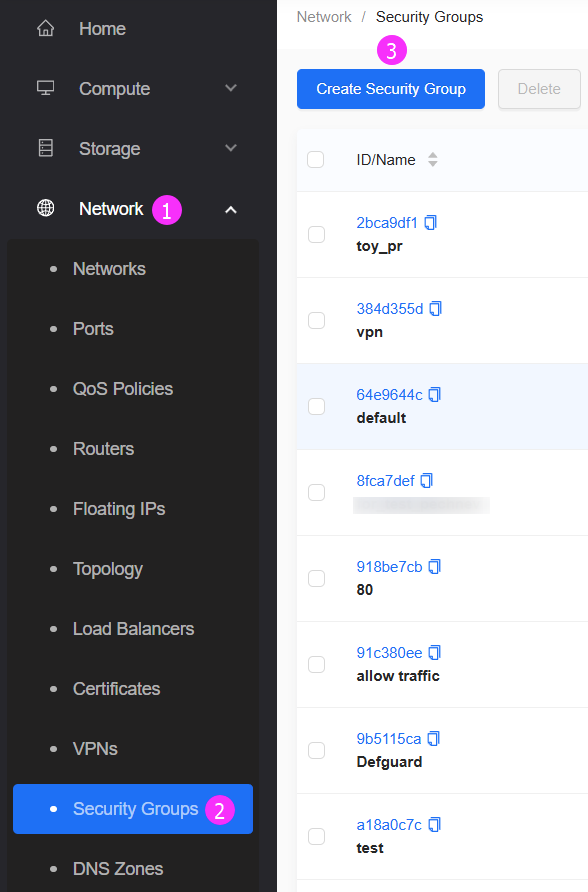
Task: Select the toy_pr row checkbox
Action: point(316,234)
